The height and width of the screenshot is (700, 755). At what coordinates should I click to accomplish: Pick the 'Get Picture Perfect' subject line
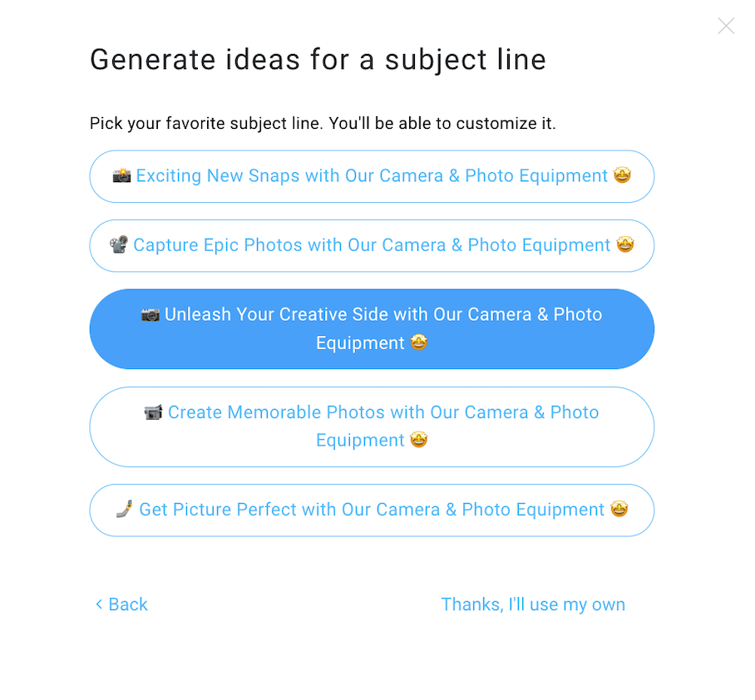[x=372, y=510]
